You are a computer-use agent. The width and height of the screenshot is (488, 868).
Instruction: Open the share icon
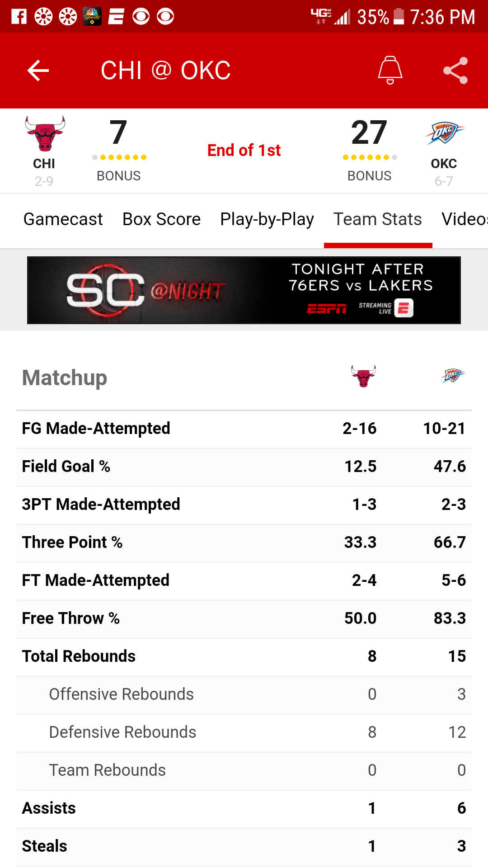coord(455,71)
